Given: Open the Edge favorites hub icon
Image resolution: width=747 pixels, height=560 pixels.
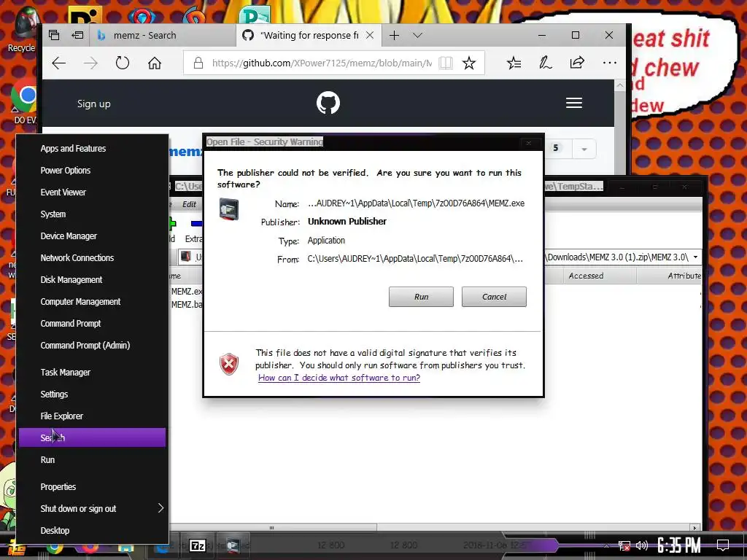Looking at the screenshot, I should [514, 63].
